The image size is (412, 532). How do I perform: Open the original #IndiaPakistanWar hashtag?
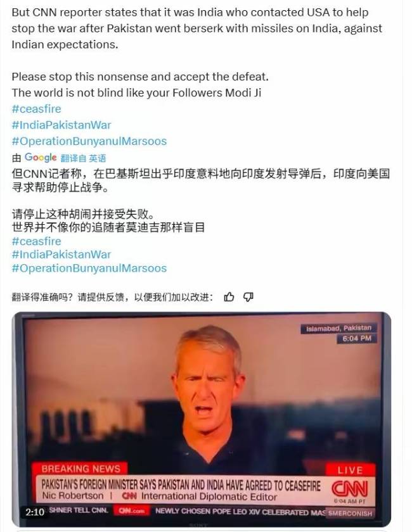61,125
